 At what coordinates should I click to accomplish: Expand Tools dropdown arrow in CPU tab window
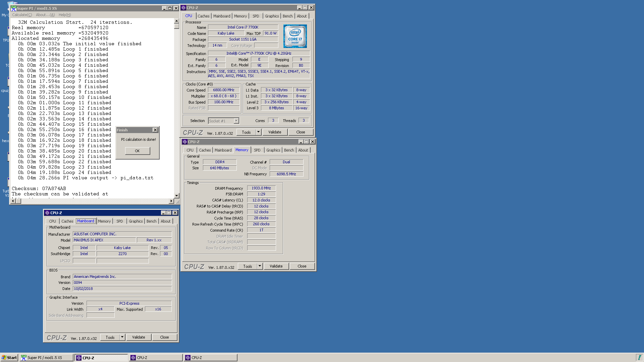pos(259,132)
